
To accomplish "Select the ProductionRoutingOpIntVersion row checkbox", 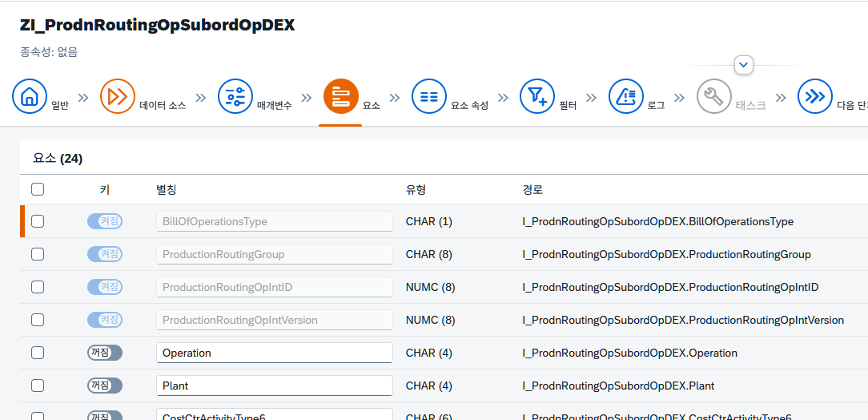I will pyautogui.click(x=38, y=320).
